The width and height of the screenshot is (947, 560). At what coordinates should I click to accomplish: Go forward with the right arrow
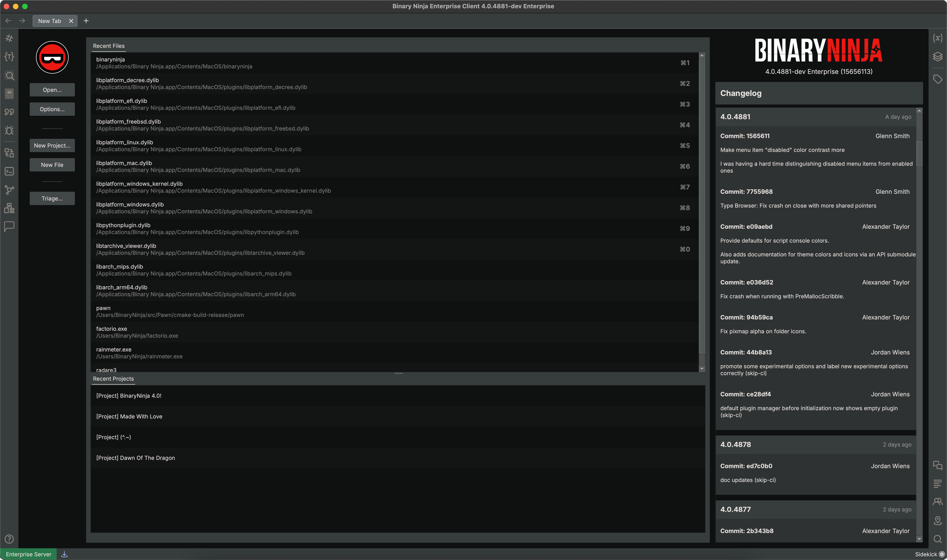pyautogui.click(x=22, y=21)
